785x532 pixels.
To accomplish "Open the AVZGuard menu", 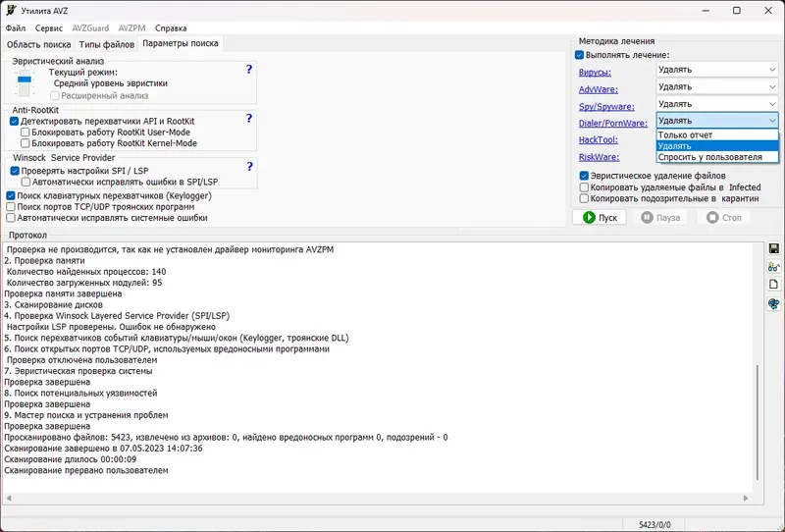I will coord(90,28).
